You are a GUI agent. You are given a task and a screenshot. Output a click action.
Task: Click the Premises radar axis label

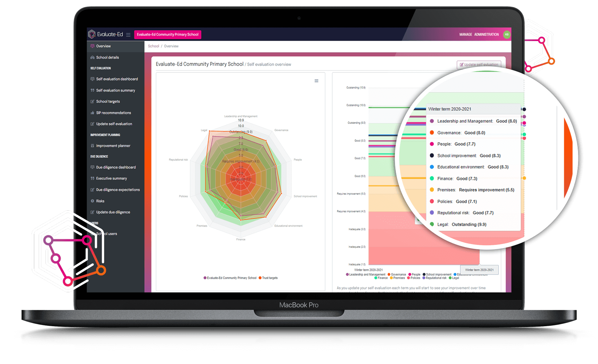coord(202,226)
